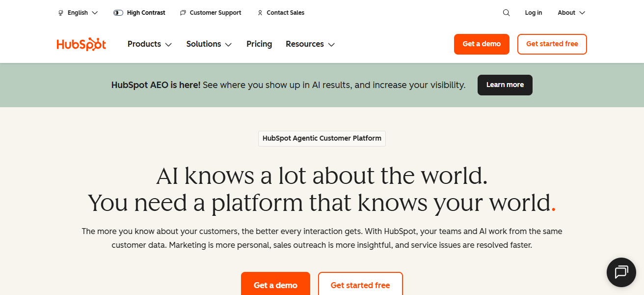Expand the Products dropdown
644x295 pixels.
pyautogui.click(x=149, y=44)
